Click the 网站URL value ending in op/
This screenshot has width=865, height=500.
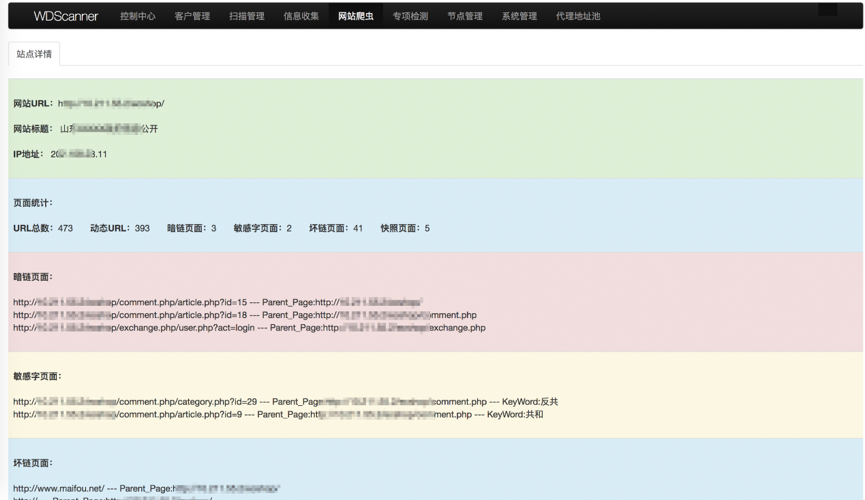pyautogui.click(x=111, y=103)
